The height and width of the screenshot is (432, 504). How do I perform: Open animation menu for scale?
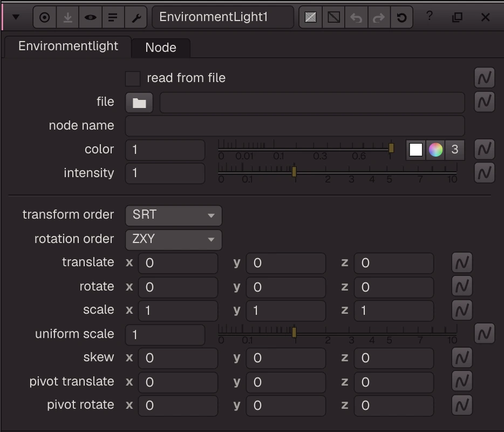click(x=462, y=310)
